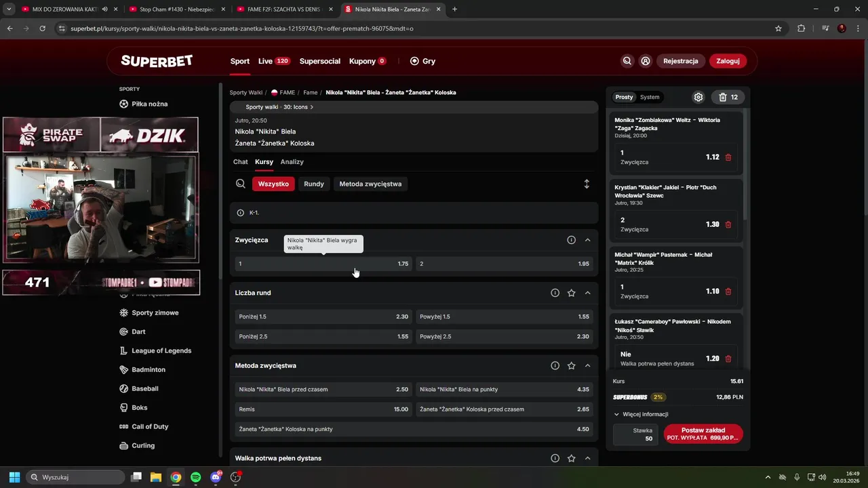The image size is (868, 488).
Task: Open the search icon in Superbet header
Action: [x=627, y=61]
